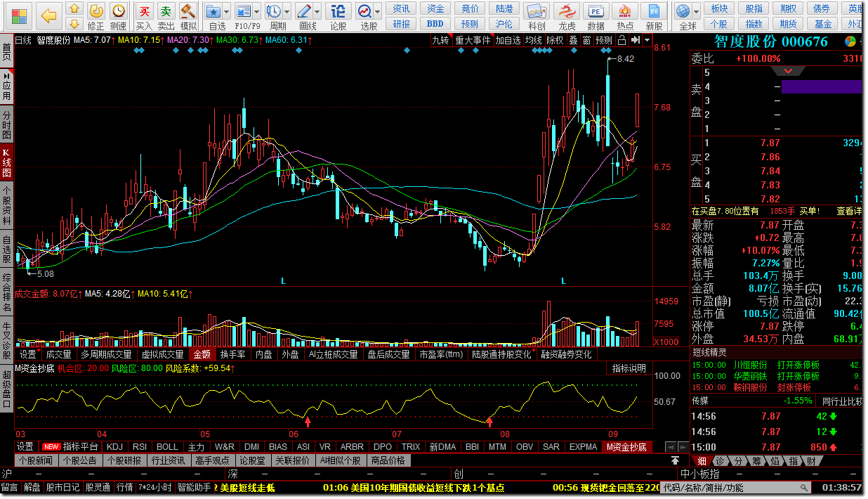Expand the 全球 dropdown arrow
Screen dimensions: 868x499
pyautogui.click(x=697, y=12)
